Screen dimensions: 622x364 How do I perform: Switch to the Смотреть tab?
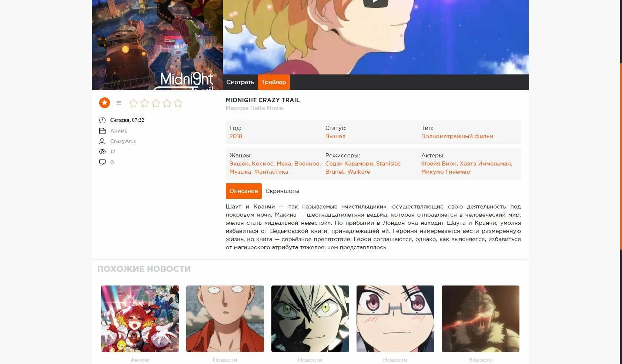click(240, 82)
